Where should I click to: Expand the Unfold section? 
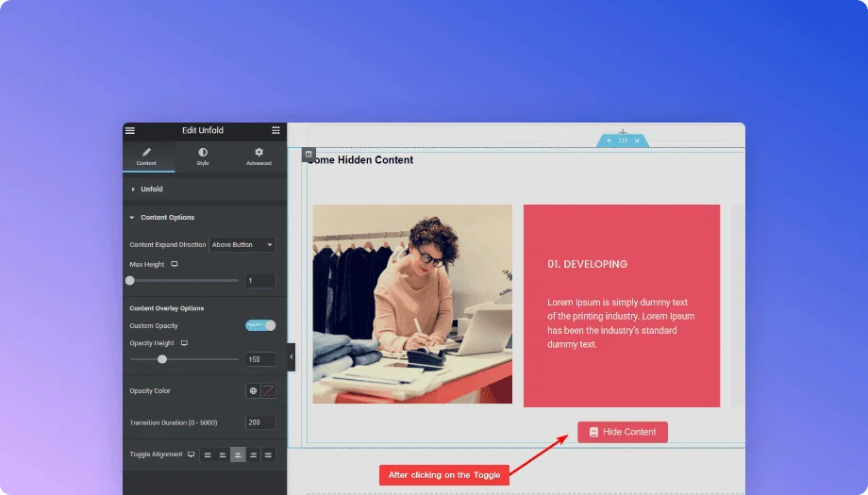[205, 190]
